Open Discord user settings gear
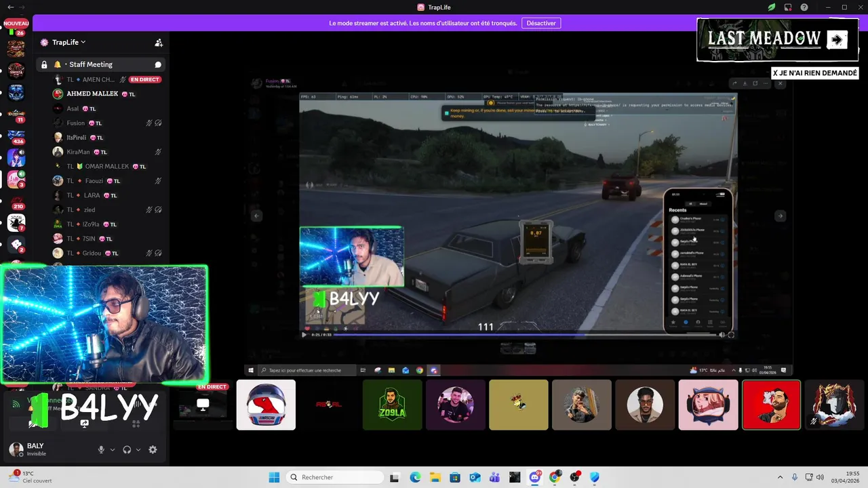 click(x=153, y=449)
